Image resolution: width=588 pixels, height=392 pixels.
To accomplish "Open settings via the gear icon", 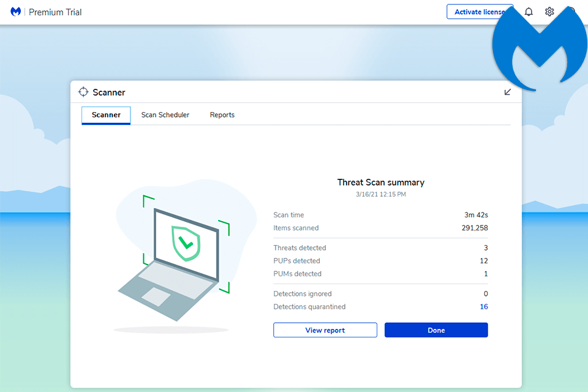I will click(549, 12).
